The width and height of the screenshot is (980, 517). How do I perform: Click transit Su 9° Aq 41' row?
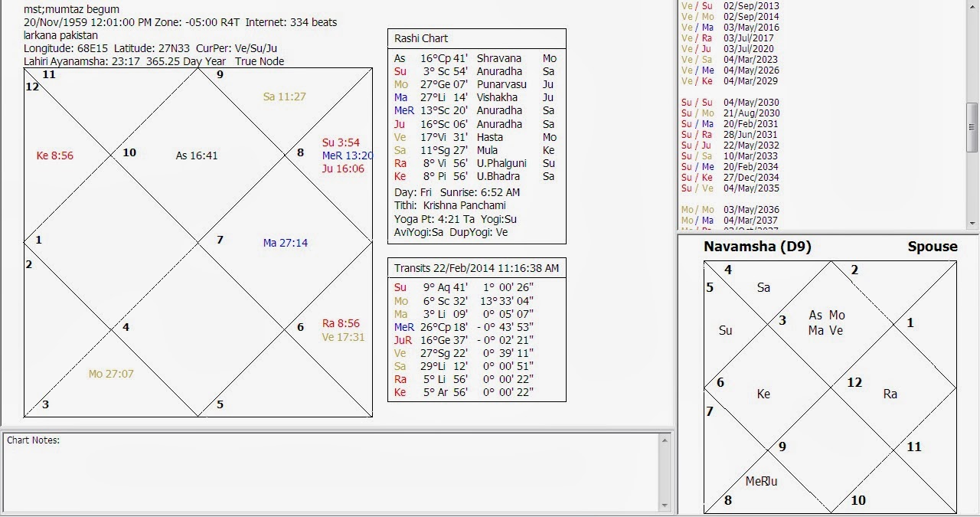464,287
